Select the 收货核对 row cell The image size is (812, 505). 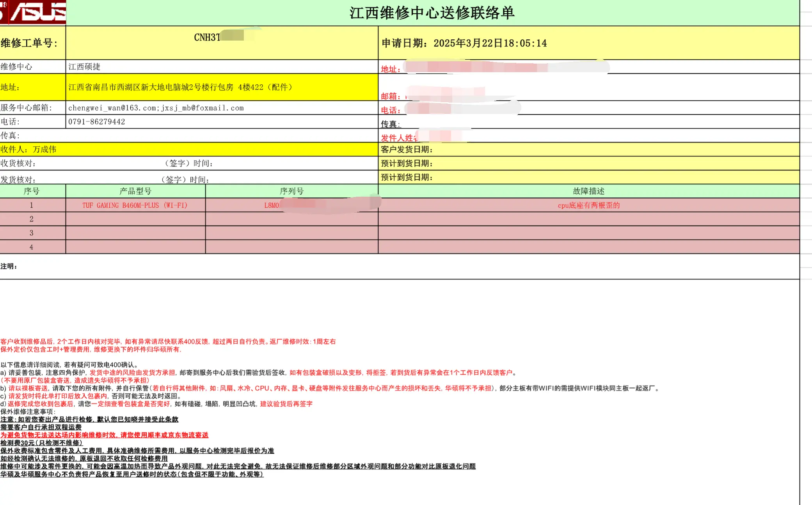189,163
